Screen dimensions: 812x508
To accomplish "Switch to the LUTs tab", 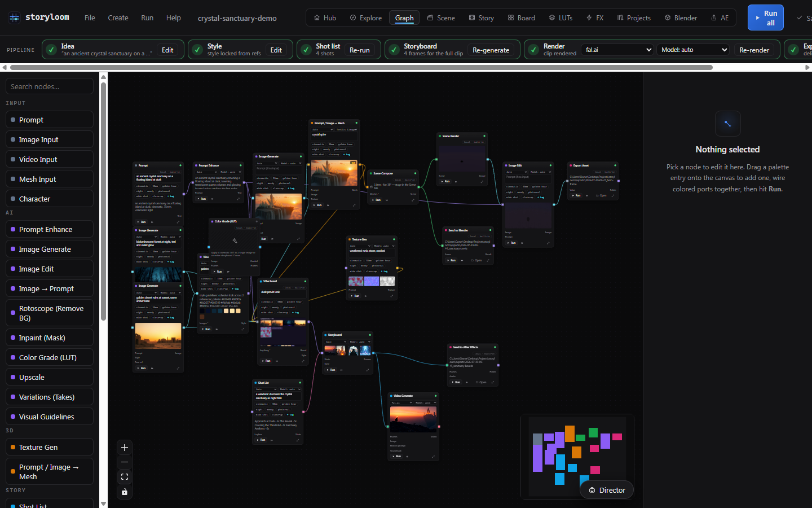I will coord(561,17).
